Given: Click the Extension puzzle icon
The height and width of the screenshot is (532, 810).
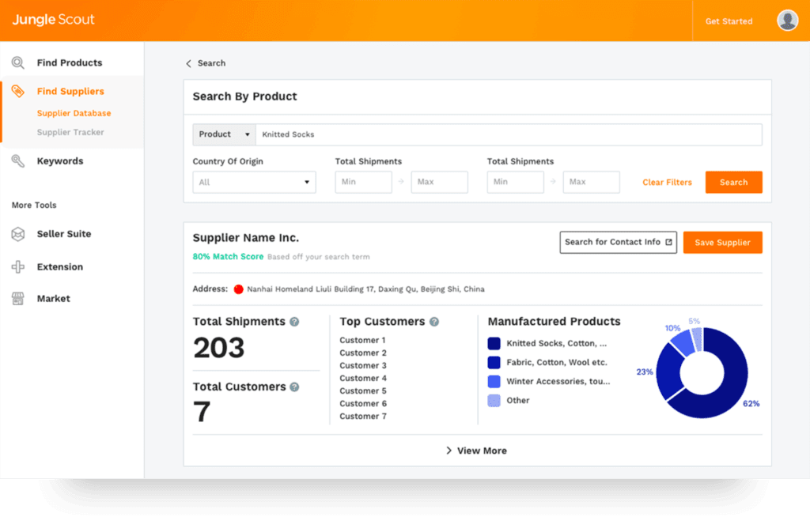Looking at the screenshot, I should (17, 267).
